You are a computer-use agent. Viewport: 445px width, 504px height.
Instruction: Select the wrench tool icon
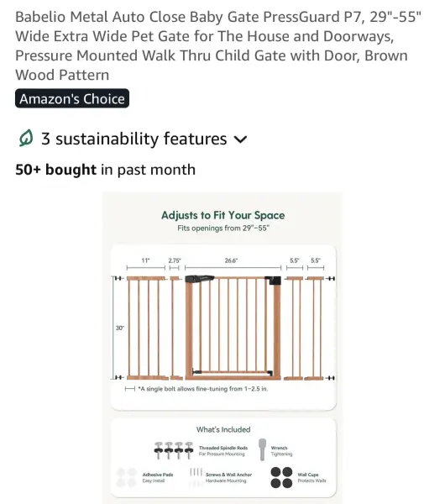[262, 449]
